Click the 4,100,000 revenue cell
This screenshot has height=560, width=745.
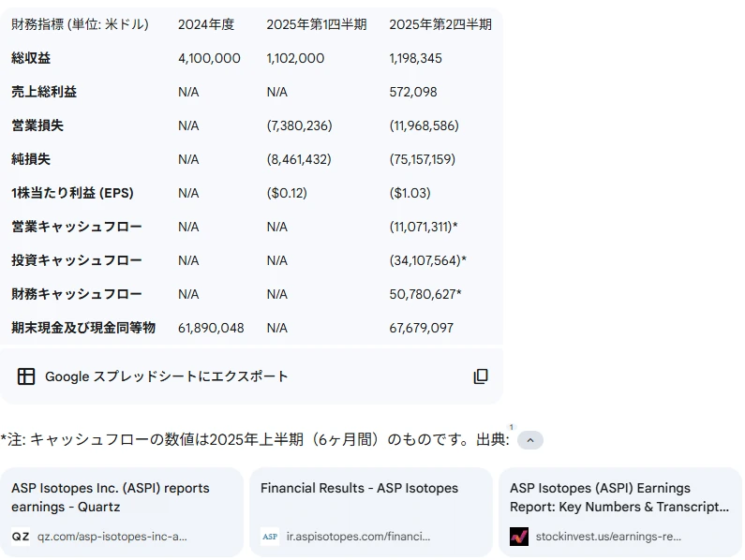click(209, 58)
